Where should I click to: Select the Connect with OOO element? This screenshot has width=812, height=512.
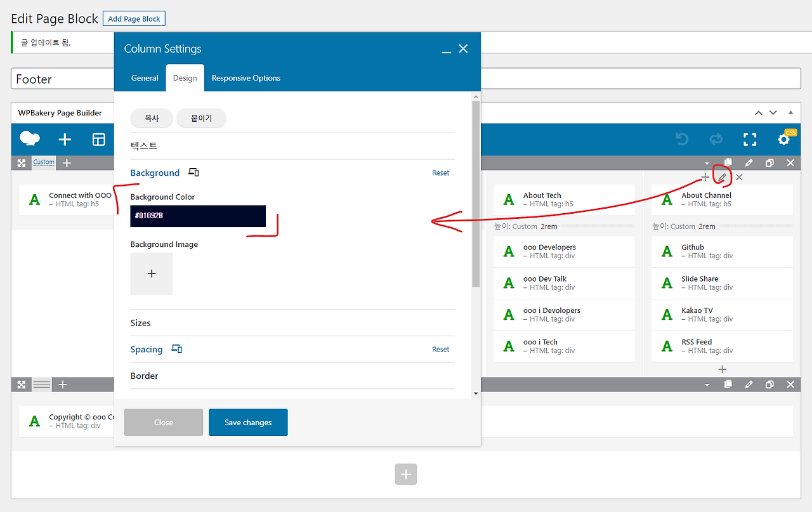[67, 200]
